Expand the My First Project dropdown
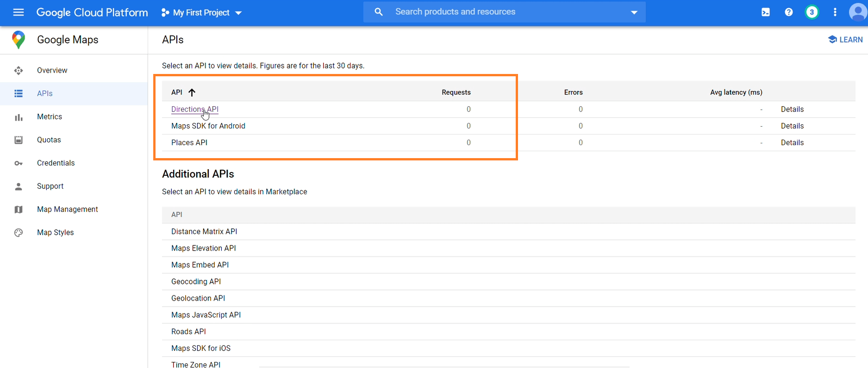The width and height of the screenshot is (868, 368). (238, 13)
